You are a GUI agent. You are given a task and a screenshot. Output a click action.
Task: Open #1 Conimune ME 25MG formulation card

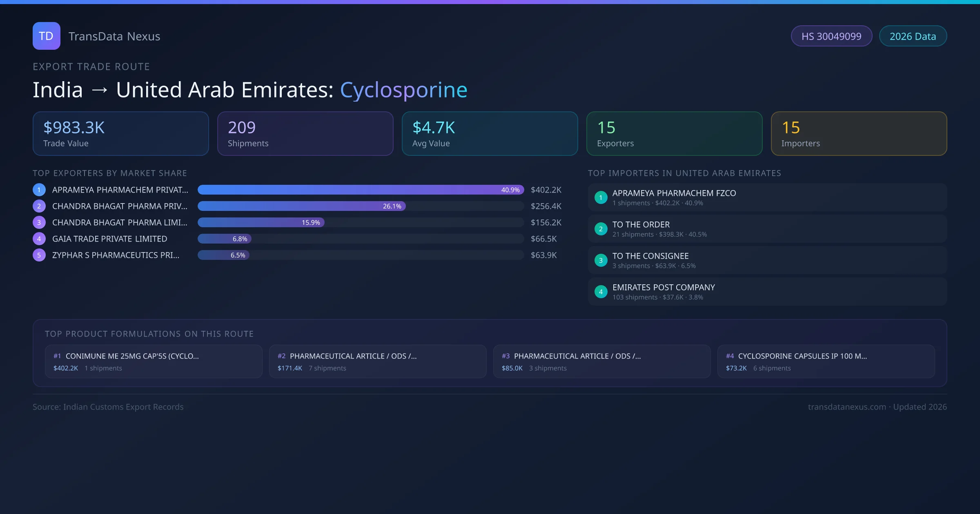click(154, 361)
